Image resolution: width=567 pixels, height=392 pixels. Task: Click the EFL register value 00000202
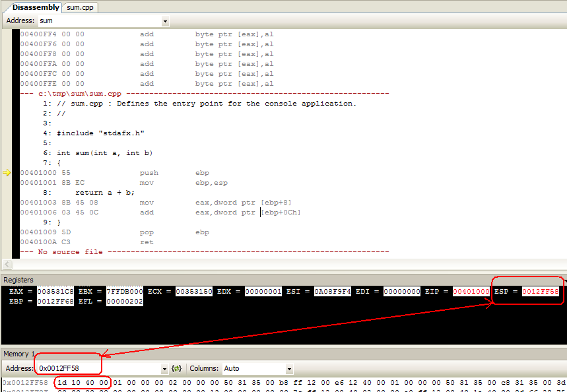[125, 302]
